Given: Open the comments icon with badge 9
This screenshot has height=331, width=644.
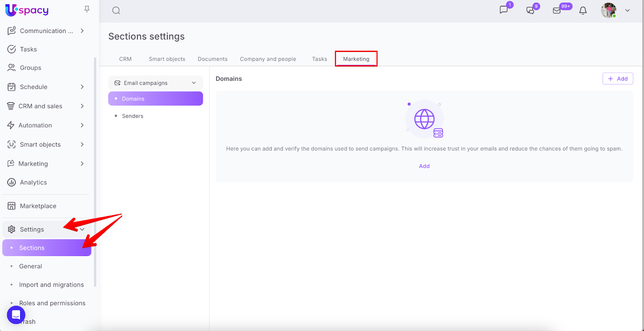Looking at the screenshot, I should click(x=530, y=10).
